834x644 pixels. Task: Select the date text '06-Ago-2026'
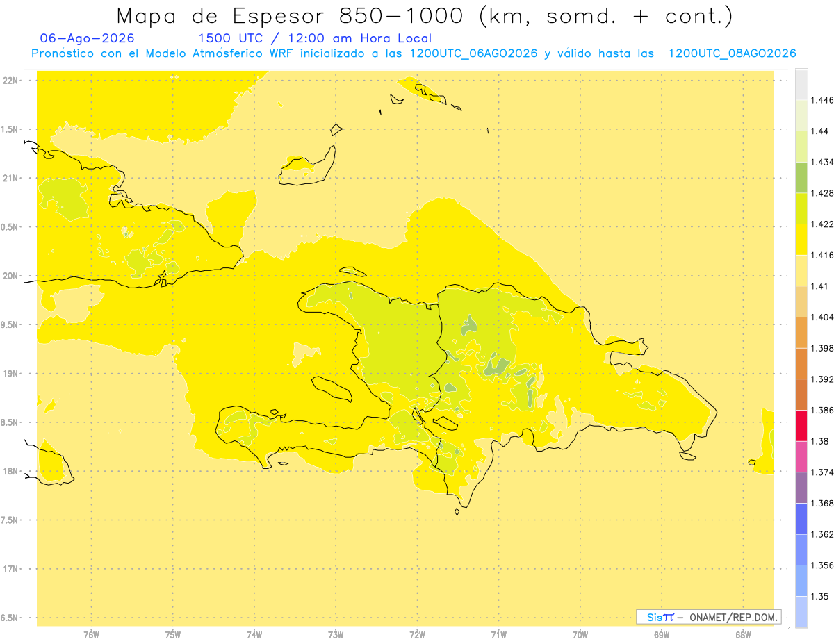(x=88, y=38)
